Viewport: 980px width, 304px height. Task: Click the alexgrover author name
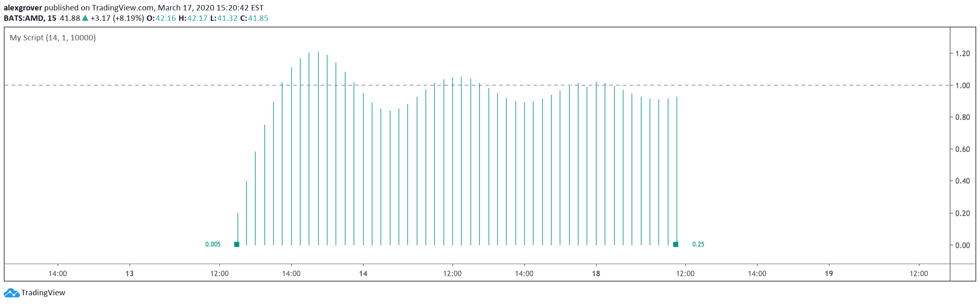coord(23,8)
